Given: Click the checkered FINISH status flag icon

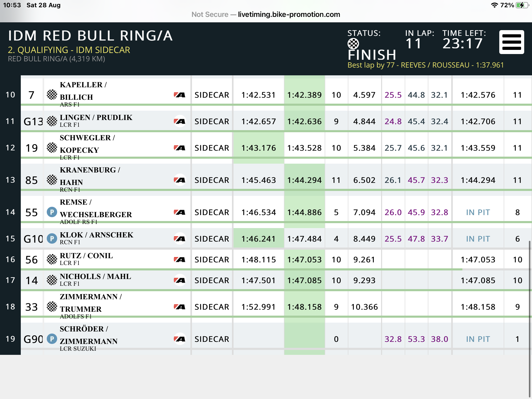Looking at the screenshot, I should (353, 44).
